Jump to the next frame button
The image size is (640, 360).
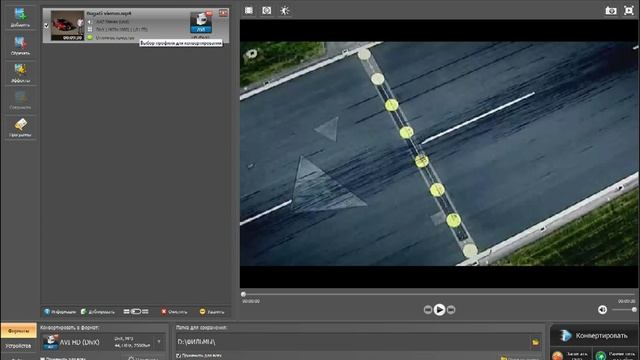(x=451, y=310)
